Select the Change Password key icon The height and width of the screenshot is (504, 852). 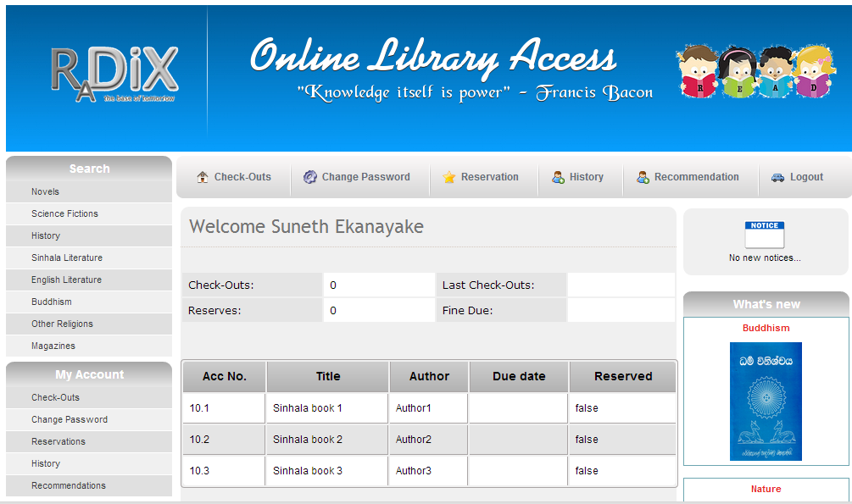[309, 178]
